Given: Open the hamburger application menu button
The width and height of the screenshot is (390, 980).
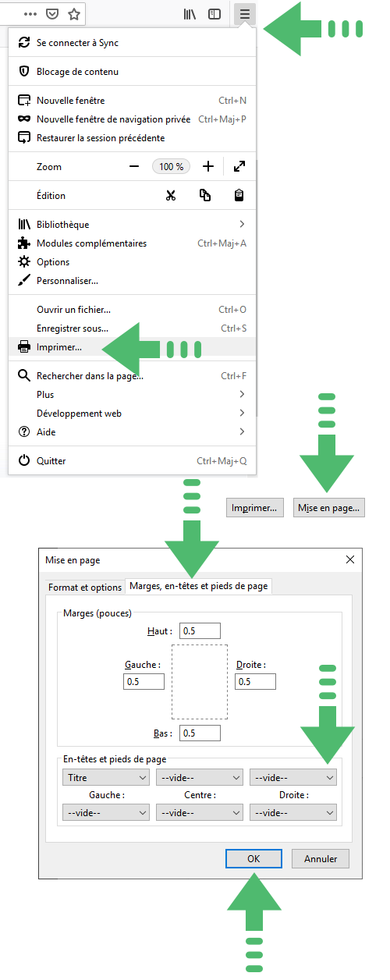Looking at the screenshot, I should pyautogui.click(x=245, y=14).
